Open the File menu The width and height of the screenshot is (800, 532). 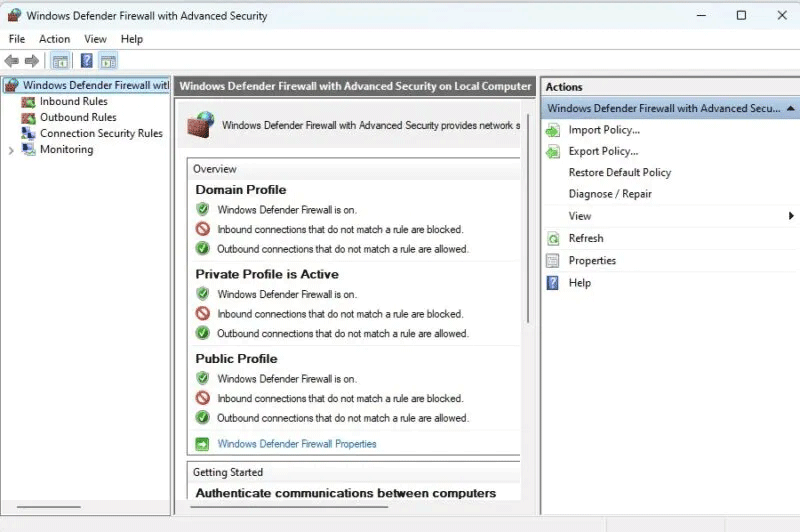[x=17, y=39]
